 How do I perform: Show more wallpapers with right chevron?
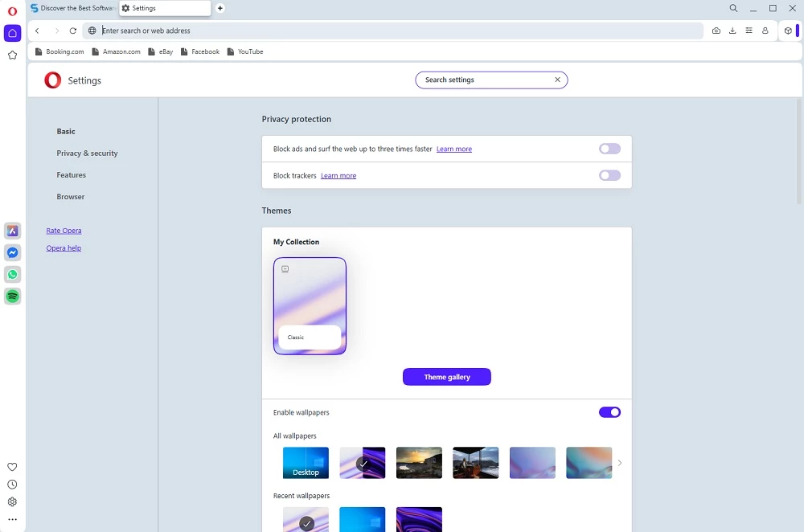[619, 463]
